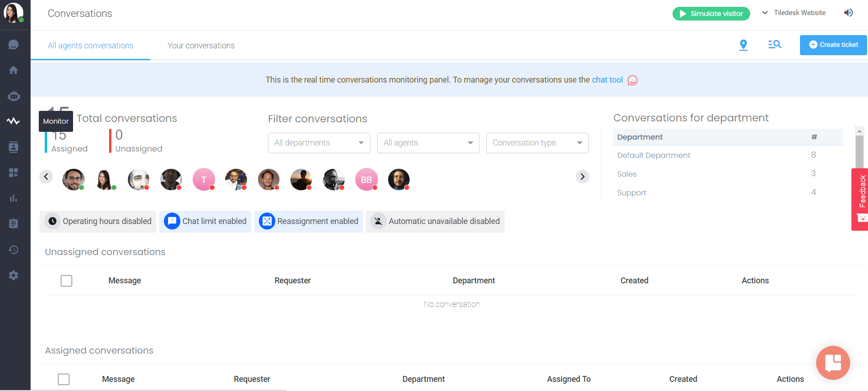Toggle the sound speaker icon
868x391 pixels.
[848, 13]
